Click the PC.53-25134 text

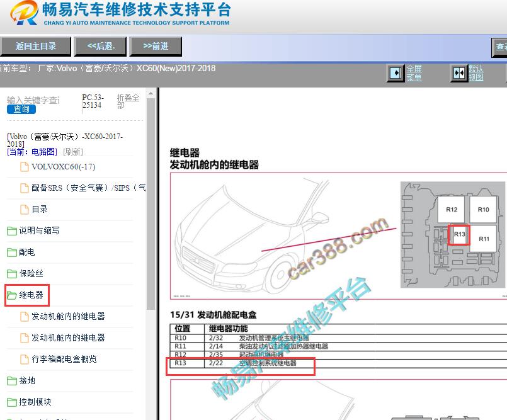[93, 101]
